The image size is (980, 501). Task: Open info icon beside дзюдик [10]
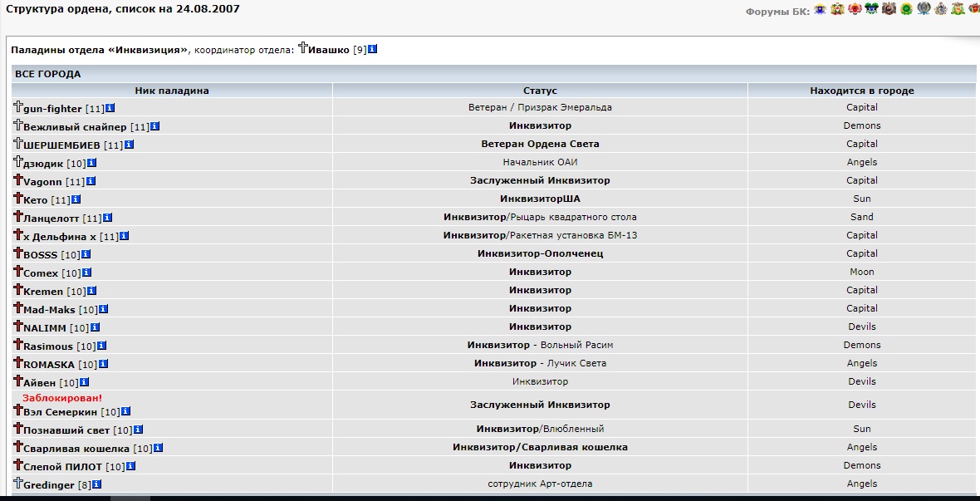point(92,163)
